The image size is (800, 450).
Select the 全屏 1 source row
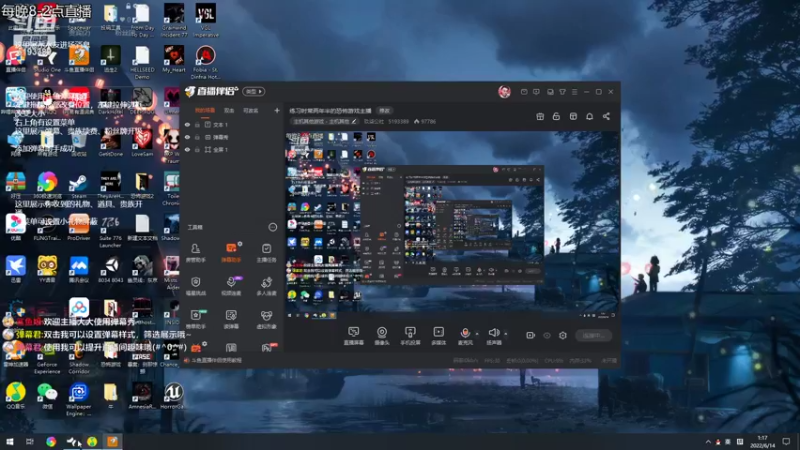(232, 149)
